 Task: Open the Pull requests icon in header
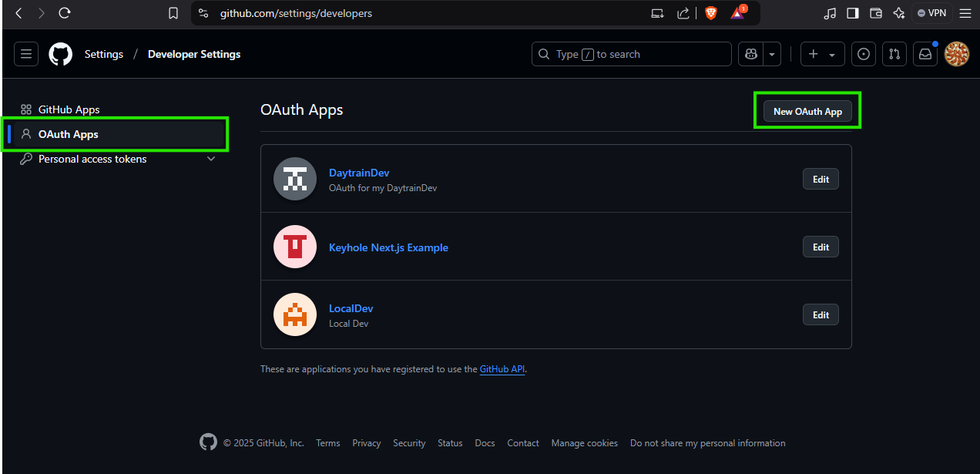pos(894,54)
